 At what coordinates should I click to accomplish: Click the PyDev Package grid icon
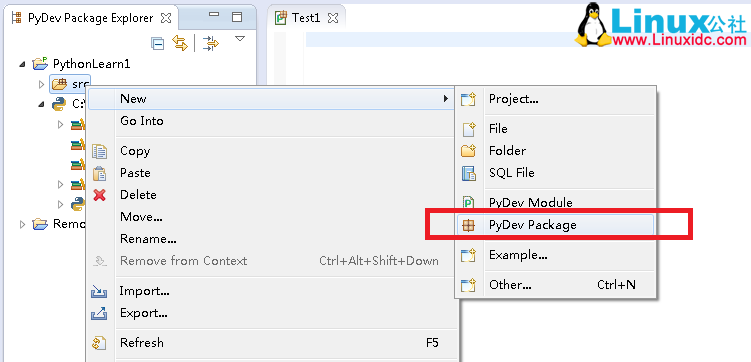pos(468,225)
